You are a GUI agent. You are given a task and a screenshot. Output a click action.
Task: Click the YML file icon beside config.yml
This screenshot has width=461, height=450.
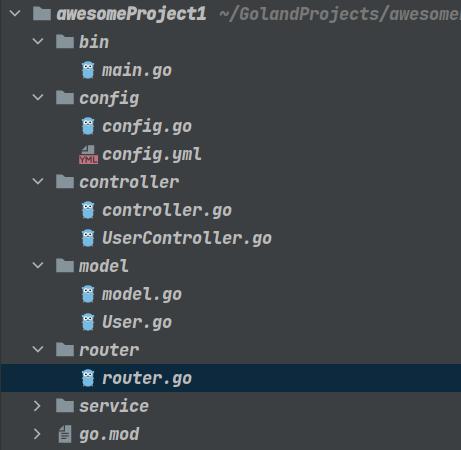pyautogui.click(x=88, y=155)
